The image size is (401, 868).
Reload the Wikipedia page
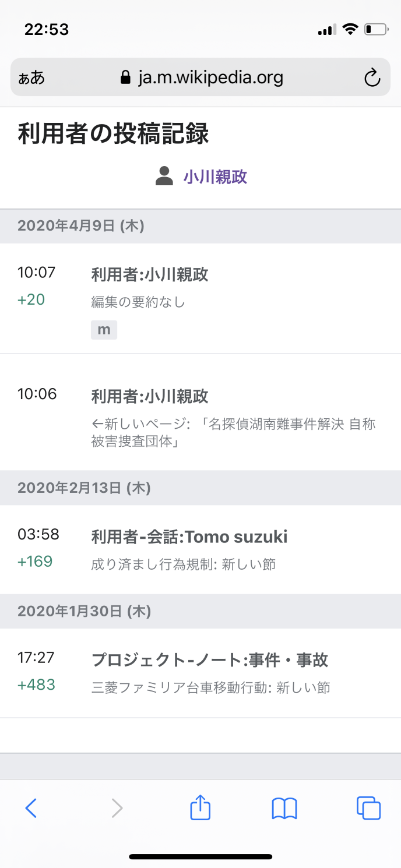[372, 77]
